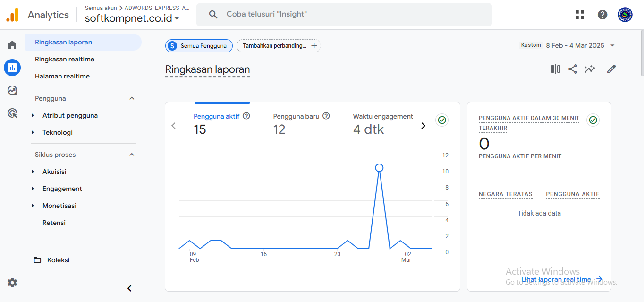The width and height of the screenshot is (644, 302).
Task: Open the Home icon in left rail
Action: 12,45
